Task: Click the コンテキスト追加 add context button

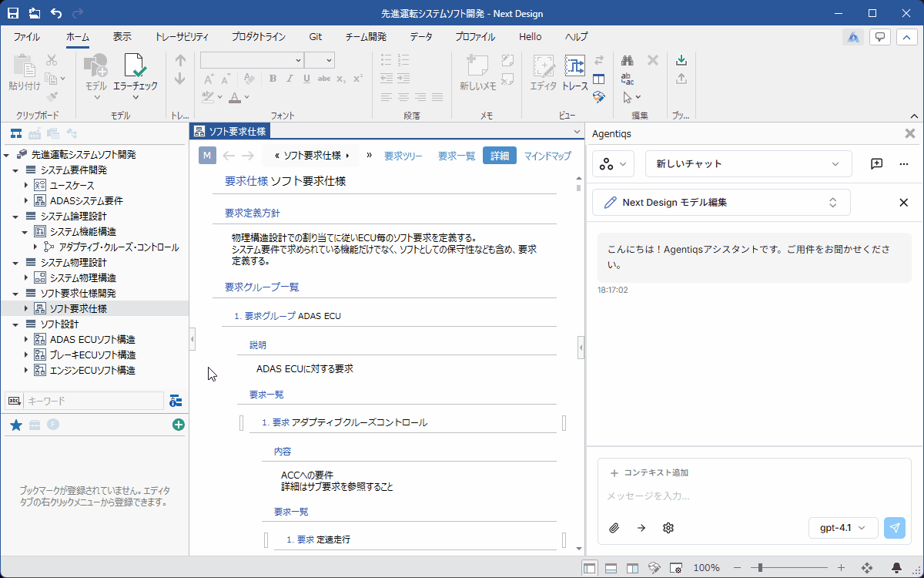Action: [649, 473]
